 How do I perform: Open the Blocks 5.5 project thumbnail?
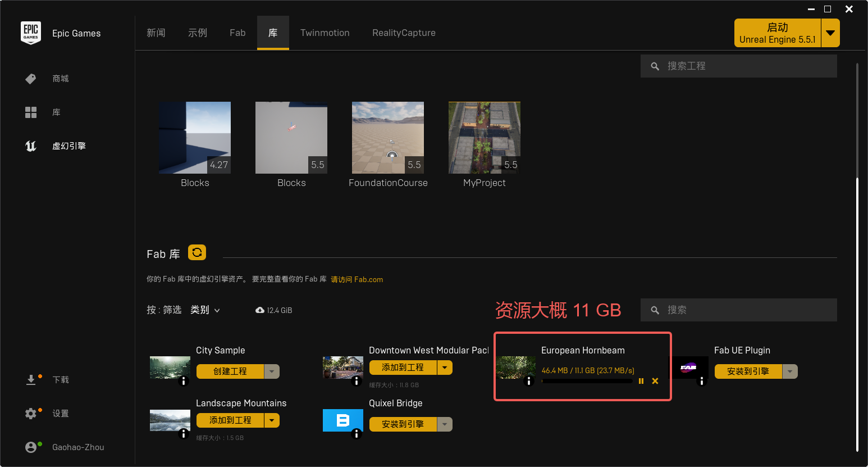[291, 138]
